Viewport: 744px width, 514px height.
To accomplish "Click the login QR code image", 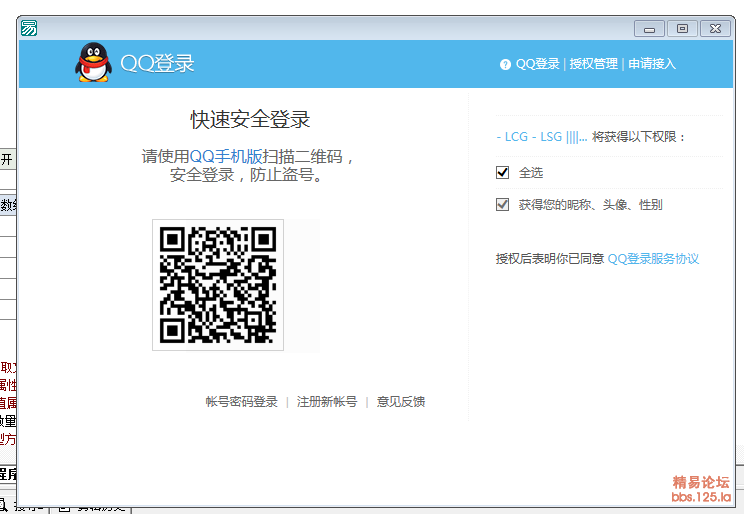I will pos(218,285).
